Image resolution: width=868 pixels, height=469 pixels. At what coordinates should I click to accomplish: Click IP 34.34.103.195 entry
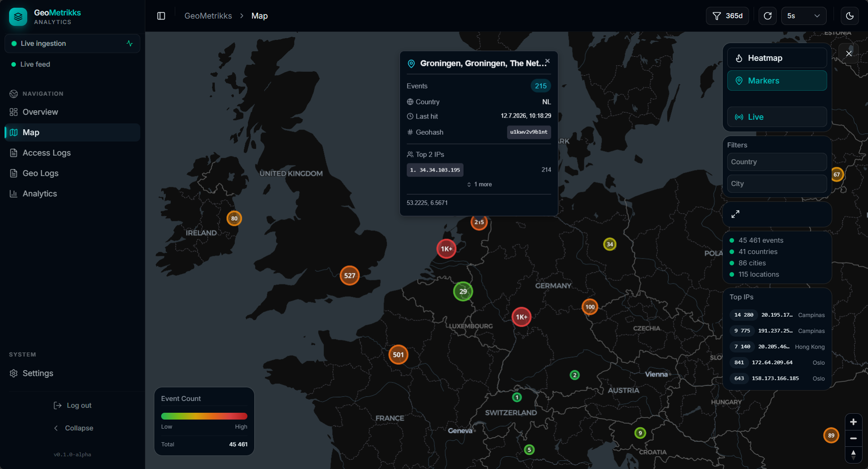click(435, 170)
